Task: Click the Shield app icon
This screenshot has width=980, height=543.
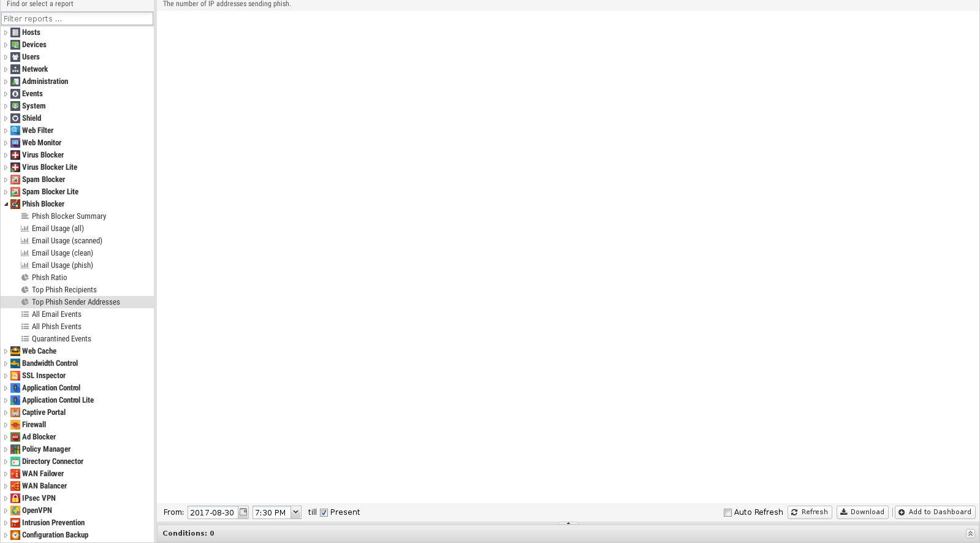Action: (15, 118)
